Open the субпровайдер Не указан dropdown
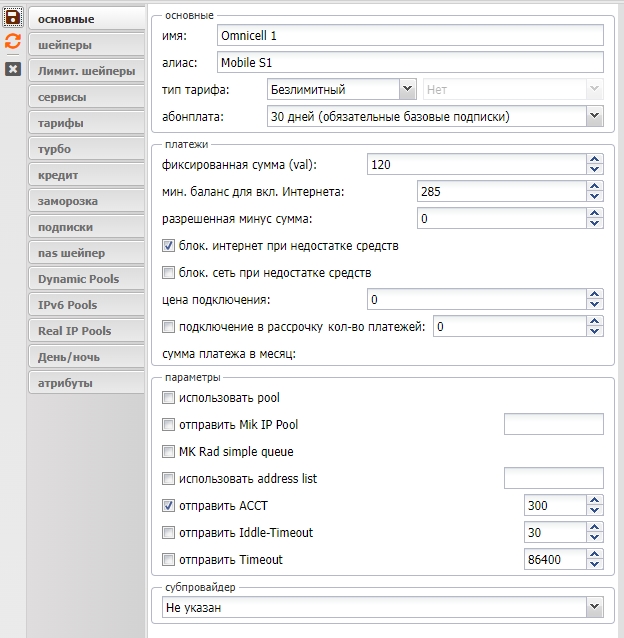The image size is (624, 638). (595, 606)
